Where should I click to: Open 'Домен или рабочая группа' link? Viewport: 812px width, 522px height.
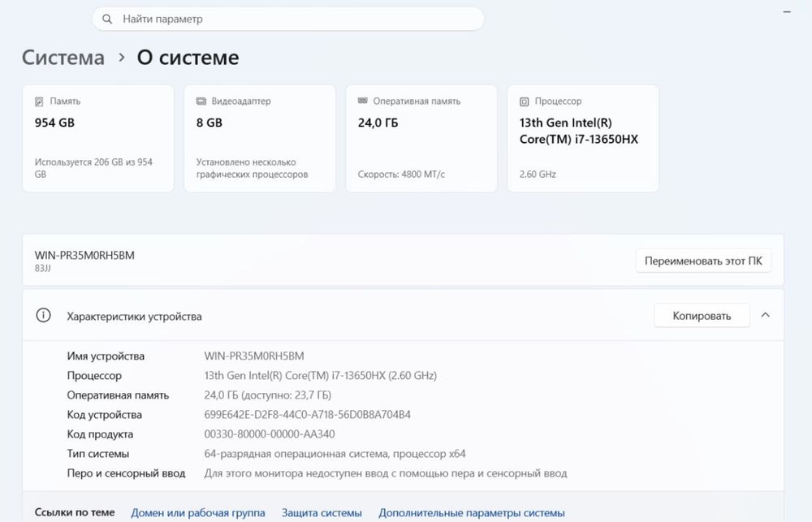(x=198, y=513)
